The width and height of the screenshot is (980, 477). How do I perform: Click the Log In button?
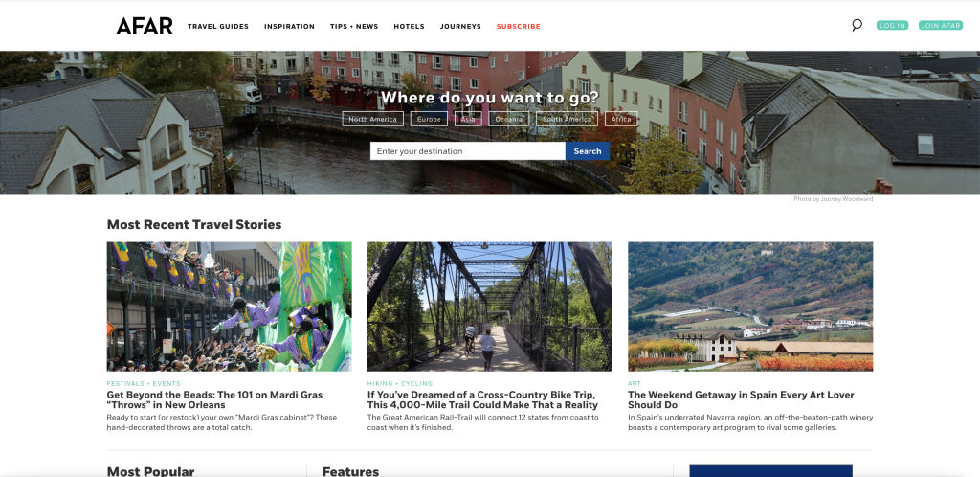tap(892, 26)
